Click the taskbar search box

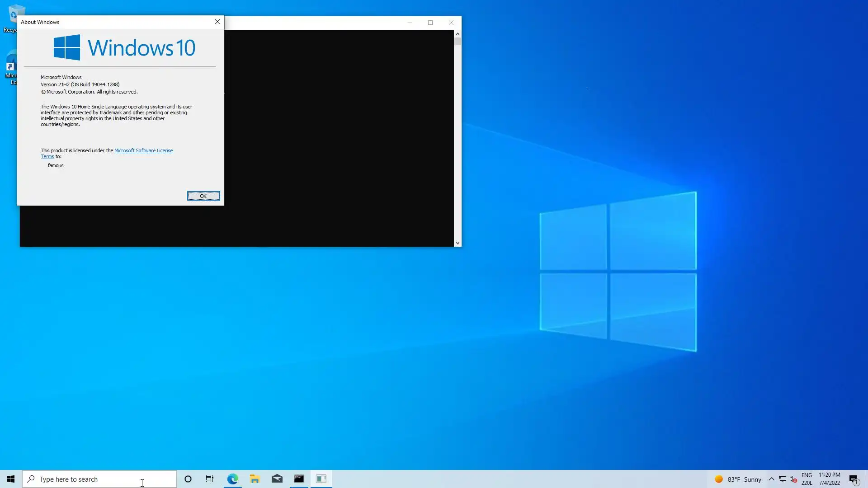99,479
